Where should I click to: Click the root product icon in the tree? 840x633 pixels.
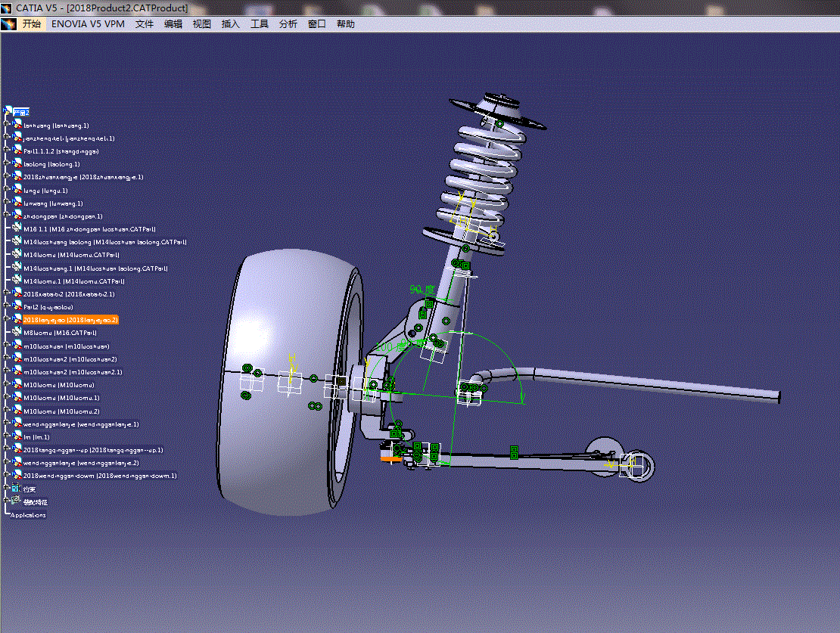point(8,111)
